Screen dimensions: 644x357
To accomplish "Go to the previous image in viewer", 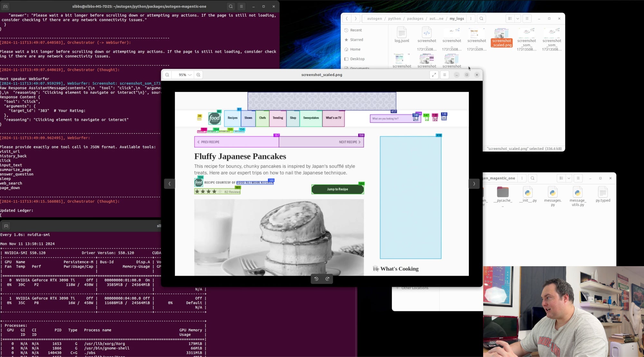I will coord(169,184).
